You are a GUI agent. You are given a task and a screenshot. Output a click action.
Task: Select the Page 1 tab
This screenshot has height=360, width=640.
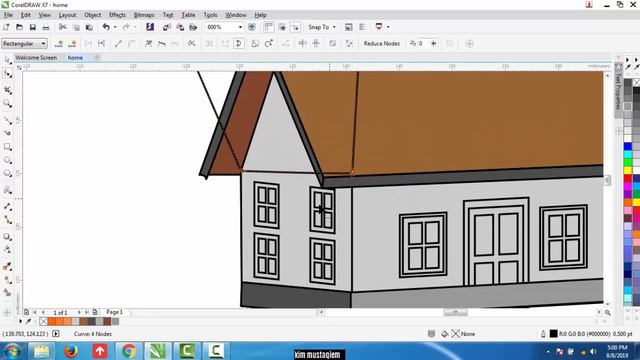tap(114, 312)
